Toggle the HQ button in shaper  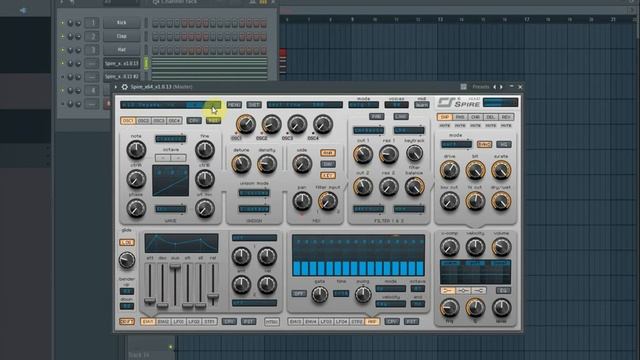(x=504, y=144)
